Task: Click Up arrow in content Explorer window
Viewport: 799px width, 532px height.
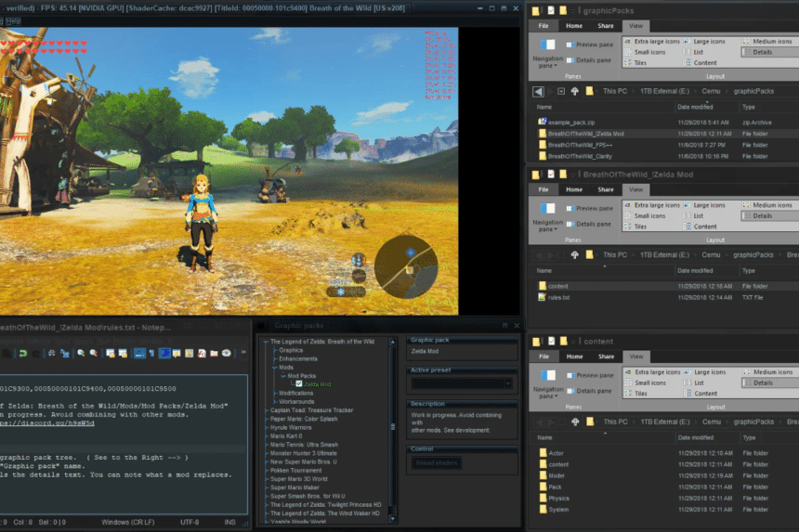Action: pyautogui.click(x=575, y=422)
